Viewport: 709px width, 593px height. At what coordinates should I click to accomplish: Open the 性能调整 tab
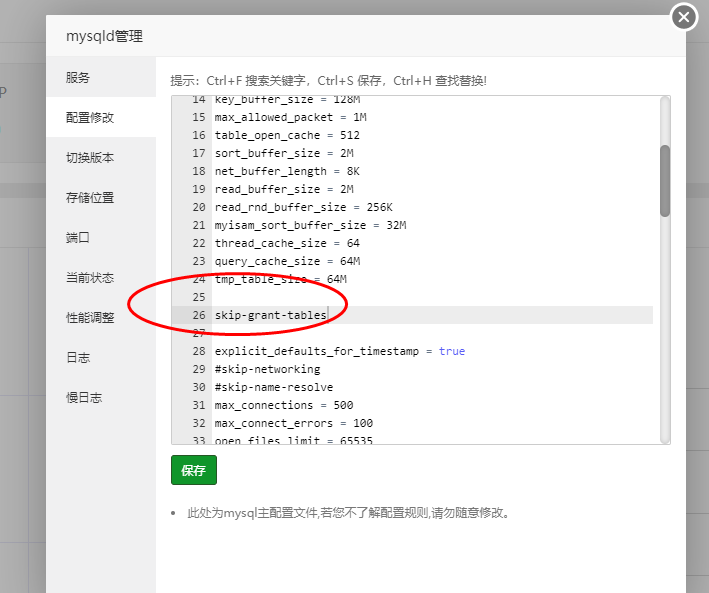[x=101, y=317]
